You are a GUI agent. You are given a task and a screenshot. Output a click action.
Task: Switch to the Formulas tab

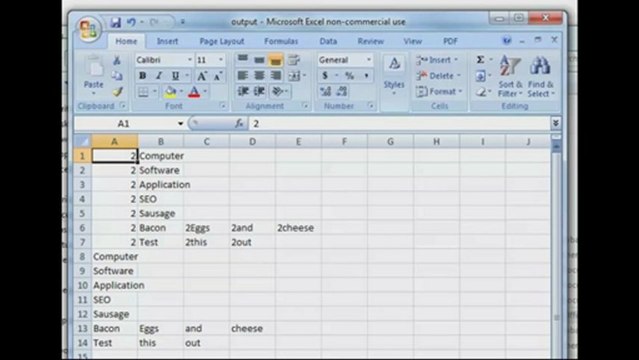pos(281,41)
